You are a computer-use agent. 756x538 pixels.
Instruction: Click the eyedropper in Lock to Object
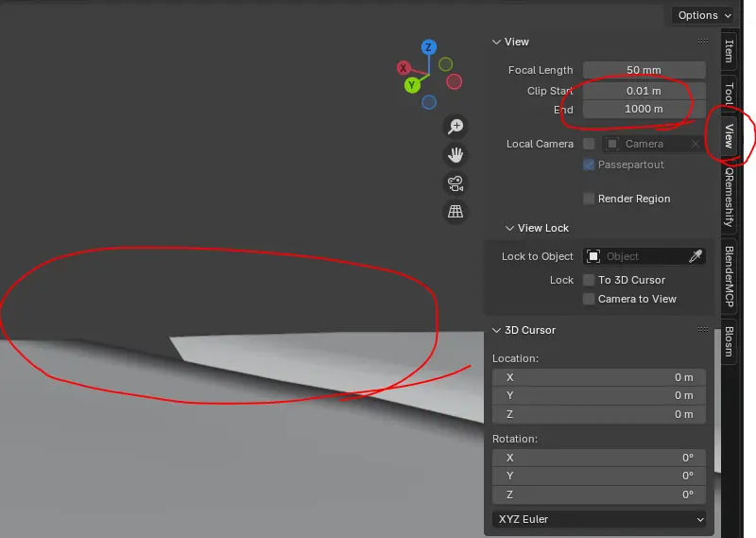[x=696, y=256]
